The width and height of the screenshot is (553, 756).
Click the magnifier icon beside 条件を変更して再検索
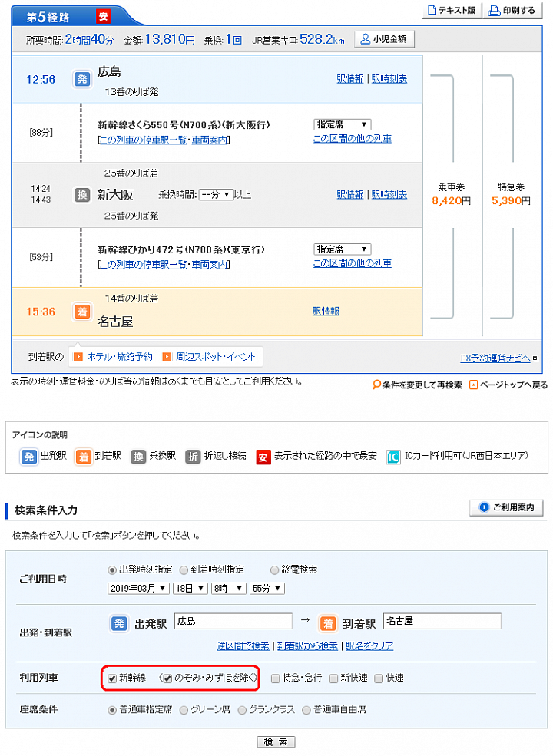pos(376,385)
